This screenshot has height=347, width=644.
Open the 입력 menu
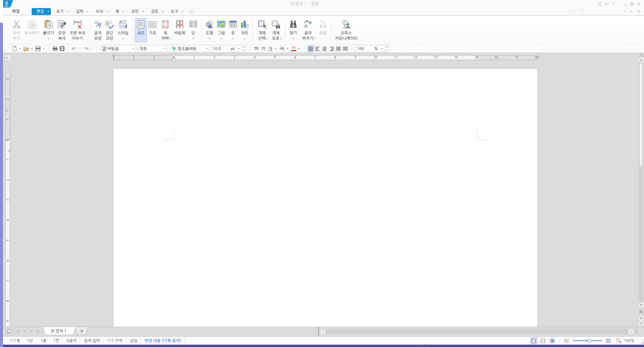click(80, 11)
